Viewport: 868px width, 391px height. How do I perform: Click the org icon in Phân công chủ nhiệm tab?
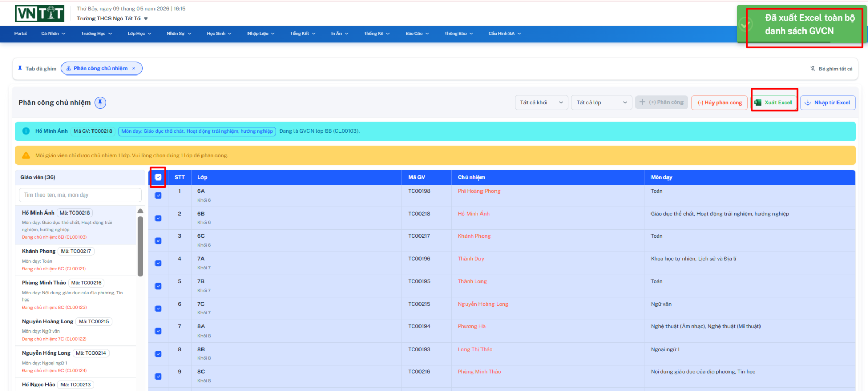point(69,68)
